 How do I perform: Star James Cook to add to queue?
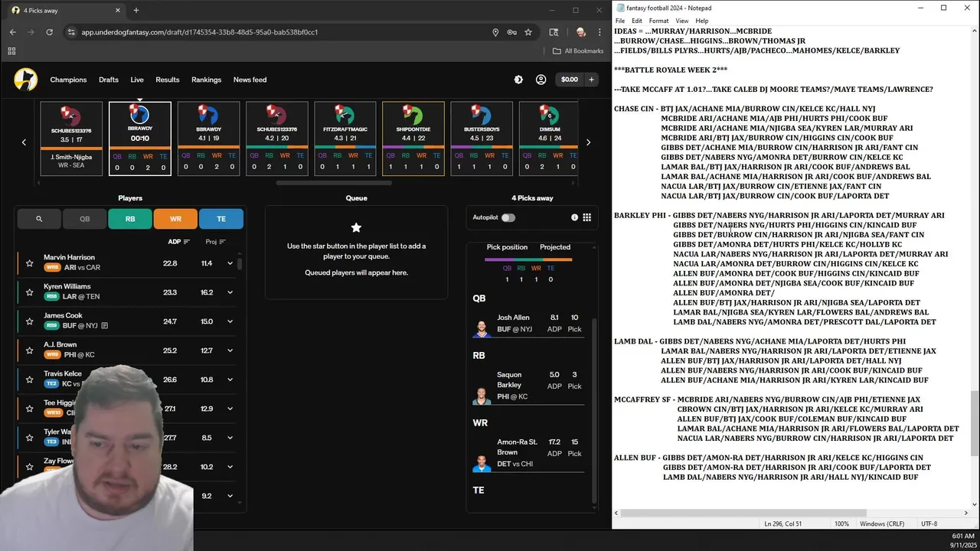tap(29, 321)
